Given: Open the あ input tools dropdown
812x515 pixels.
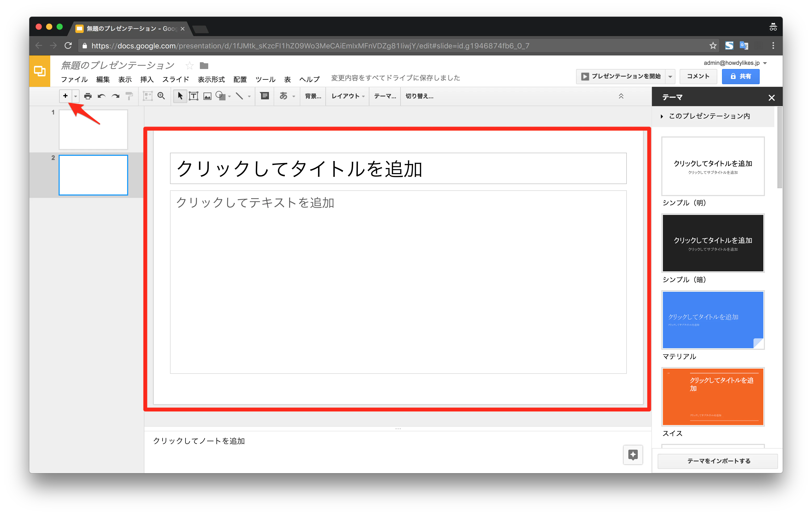Looking at the screenshot, I should (x=287, y=96).
